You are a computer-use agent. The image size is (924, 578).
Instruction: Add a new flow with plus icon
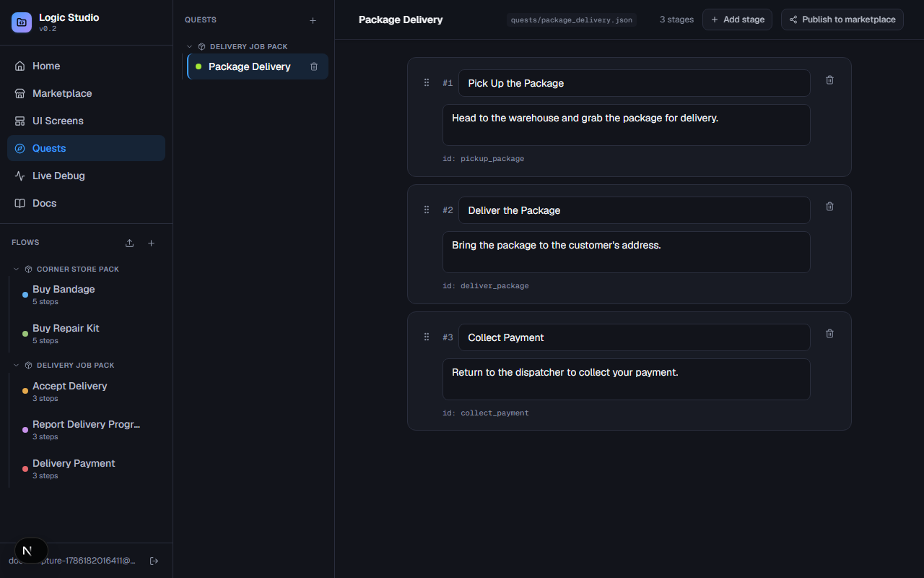pyautogui.click(x=151, y=243)
